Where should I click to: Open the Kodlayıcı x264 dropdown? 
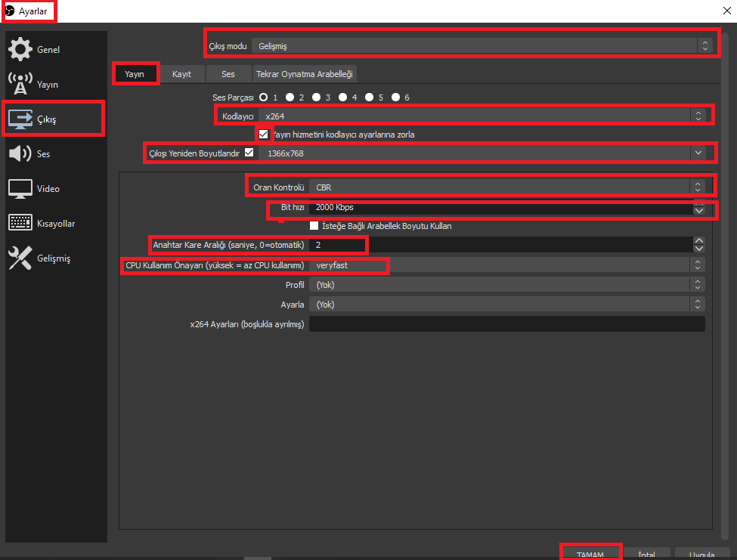tap(482, 116)
